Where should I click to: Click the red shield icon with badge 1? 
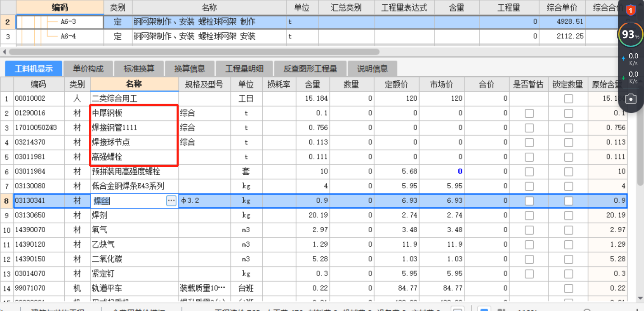(x=631, y=10)
